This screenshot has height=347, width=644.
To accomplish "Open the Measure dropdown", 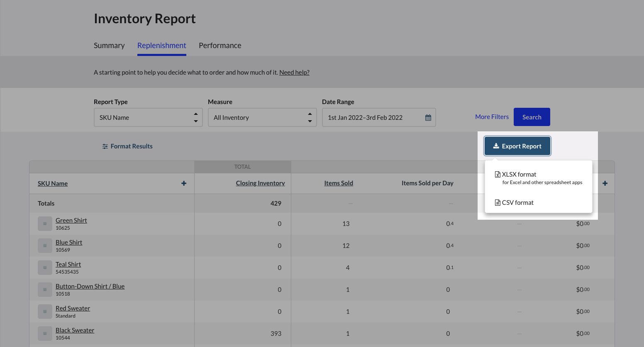I will [x=262, y=118].
